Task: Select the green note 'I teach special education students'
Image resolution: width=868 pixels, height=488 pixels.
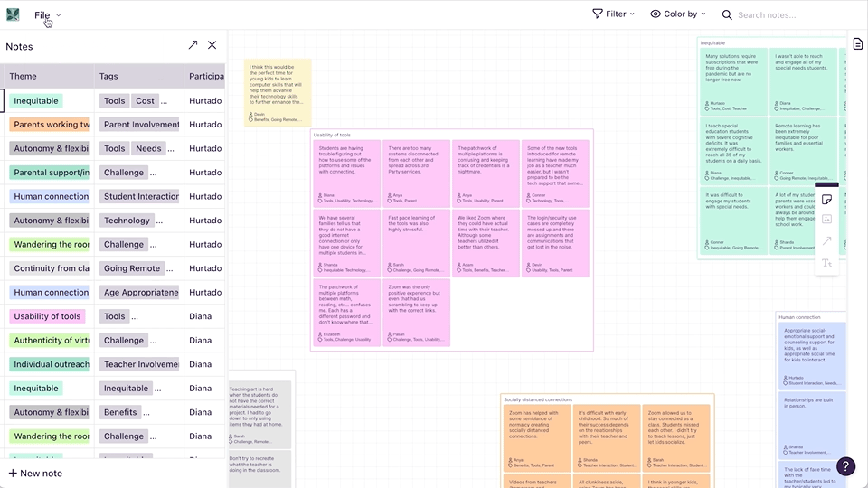Action: (733, 151)
